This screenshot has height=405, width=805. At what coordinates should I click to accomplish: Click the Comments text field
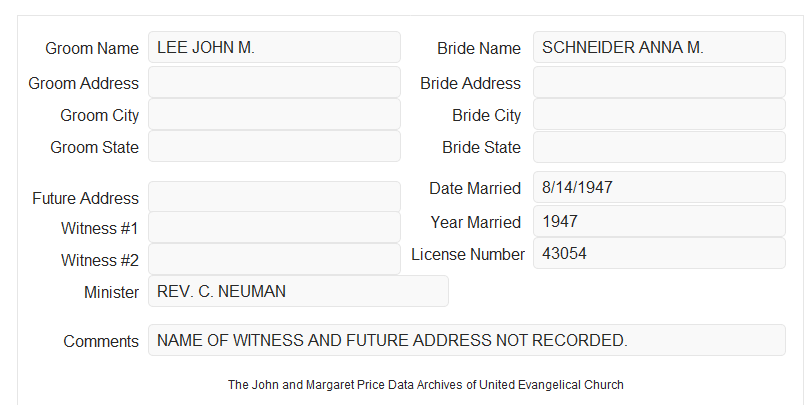coord(467,340)
